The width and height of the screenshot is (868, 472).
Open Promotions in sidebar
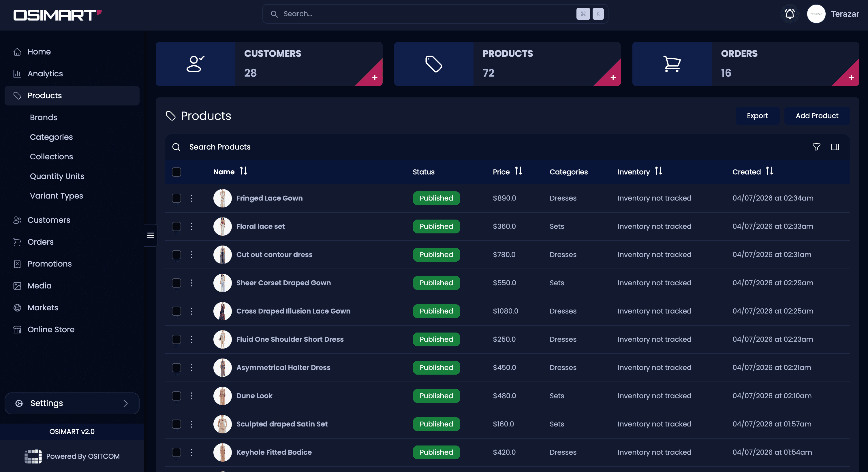[x=72, y=264]
